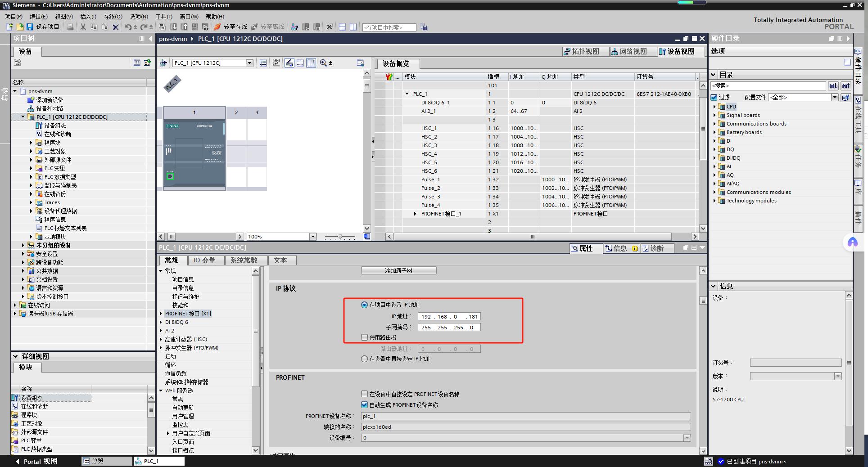
Task: Open the zoom level 100% dropdown
Action: click(x=313, y=237)
